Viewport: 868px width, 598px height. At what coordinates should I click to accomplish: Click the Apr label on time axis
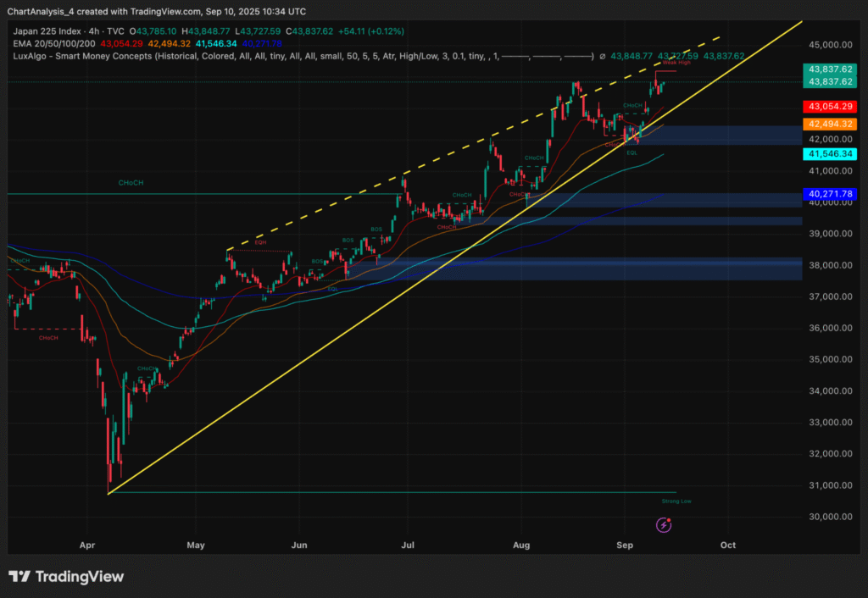86,546
